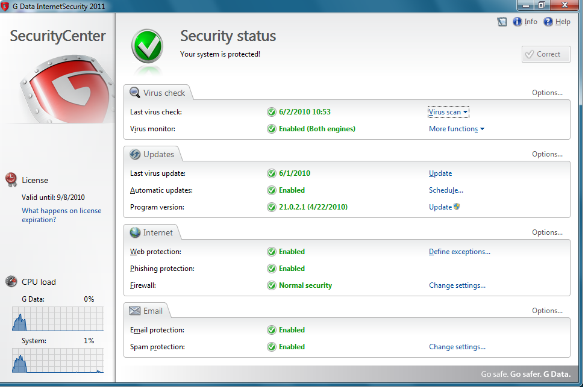The image size is (588, 392).
Task: Click the CPU load gauge icon
Action: 11,281
